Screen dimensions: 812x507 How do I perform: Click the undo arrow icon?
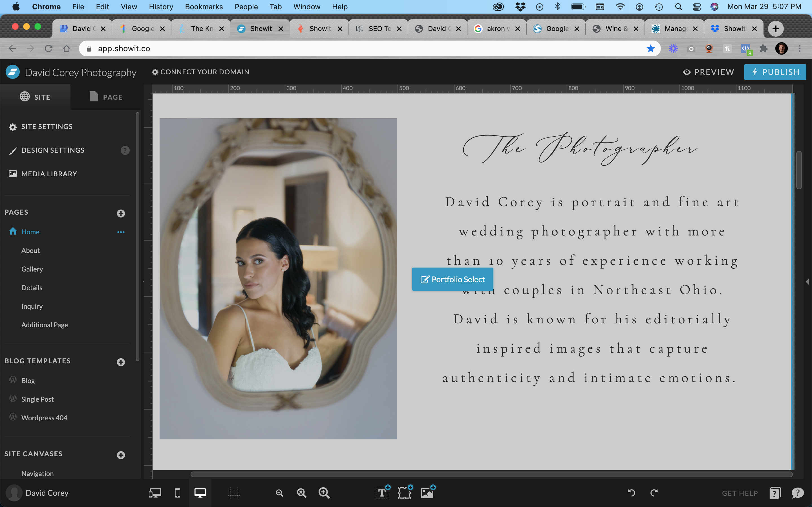tap(631, 493)
